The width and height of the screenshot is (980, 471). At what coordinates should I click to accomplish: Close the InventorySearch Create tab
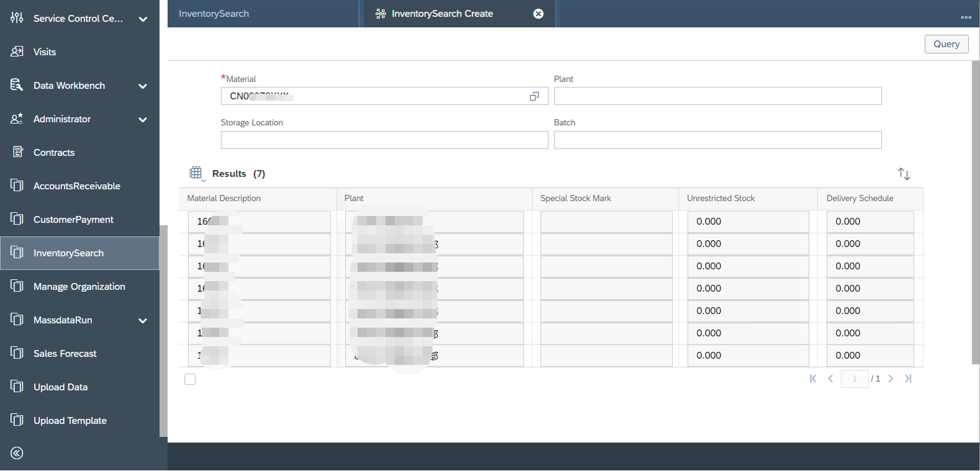tap(538, 14)
